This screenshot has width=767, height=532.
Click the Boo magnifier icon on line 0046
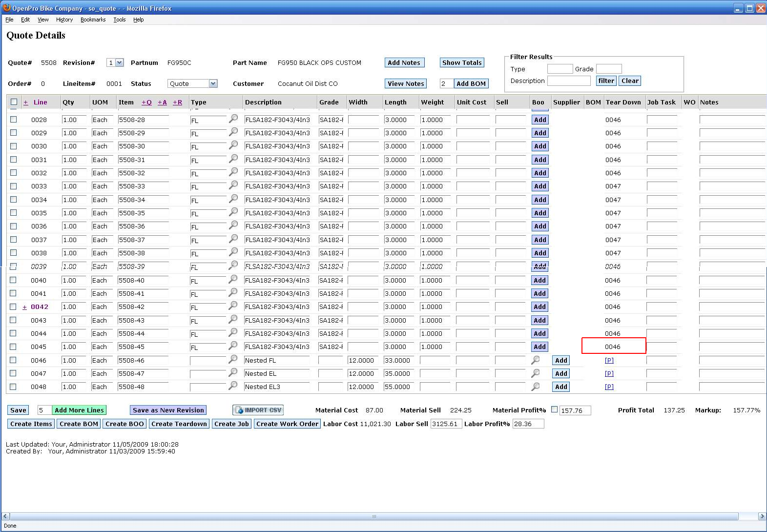(536, 360)
